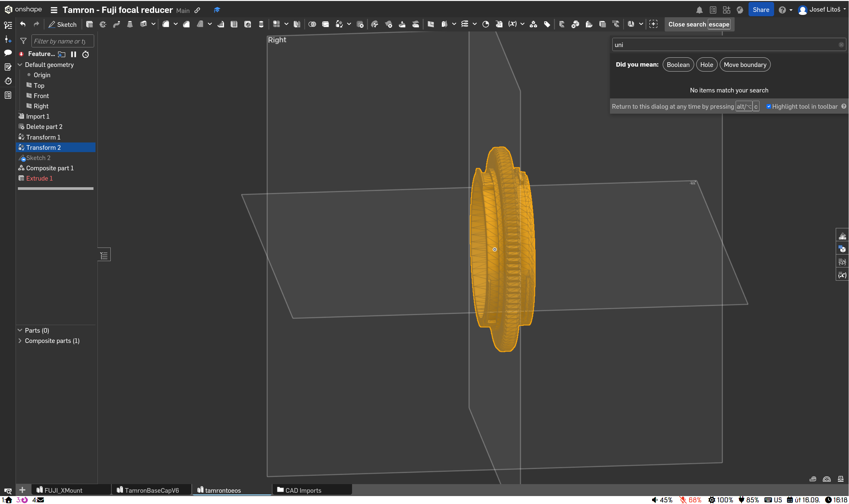Expand the Composite parts list
This screenshot has height=504, width=849.
[x=20, y=341]
